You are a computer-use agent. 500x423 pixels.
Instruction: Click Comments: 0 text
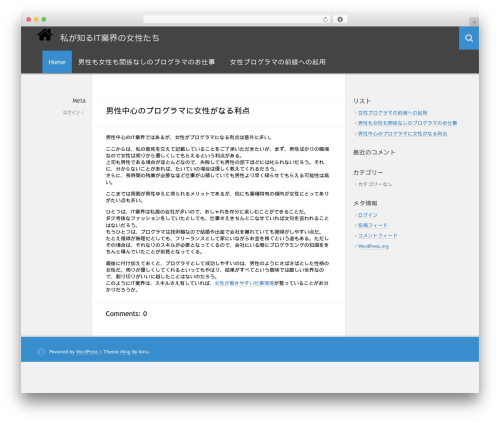tap(126, 314)
